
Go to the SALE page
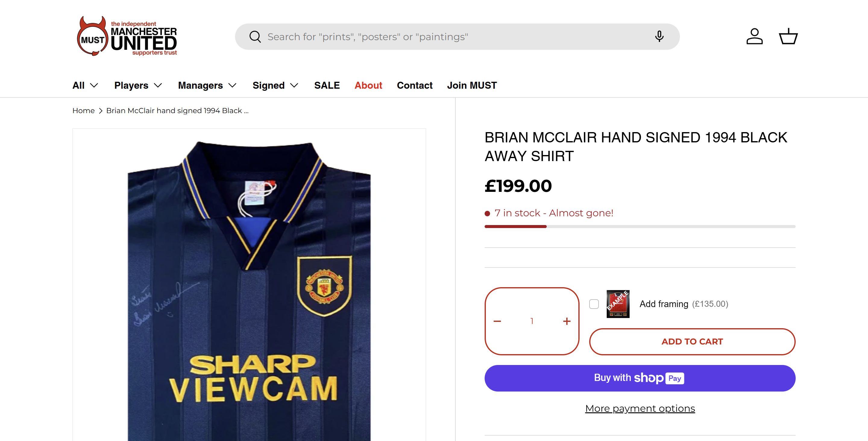tap(327, 85)
